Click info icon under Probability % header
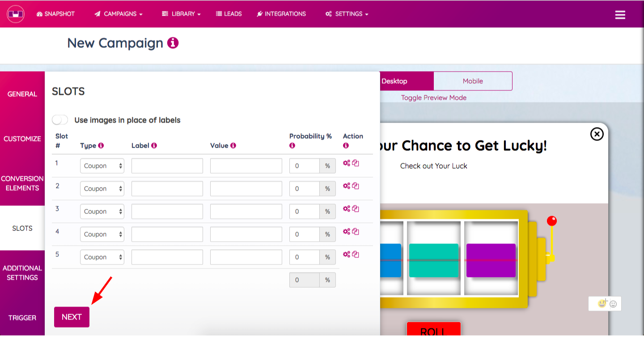The width and height of the screenshot is (644, 337). click(292, 145)
